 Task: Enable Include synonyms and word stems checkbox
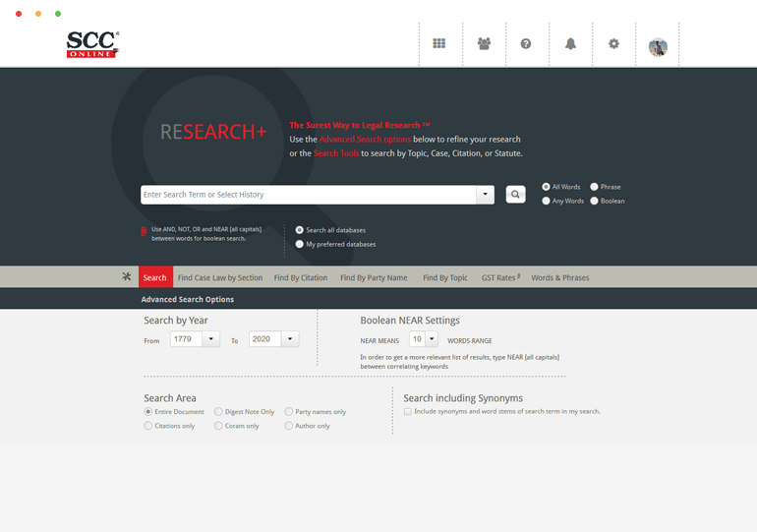(x=408, y=412)
